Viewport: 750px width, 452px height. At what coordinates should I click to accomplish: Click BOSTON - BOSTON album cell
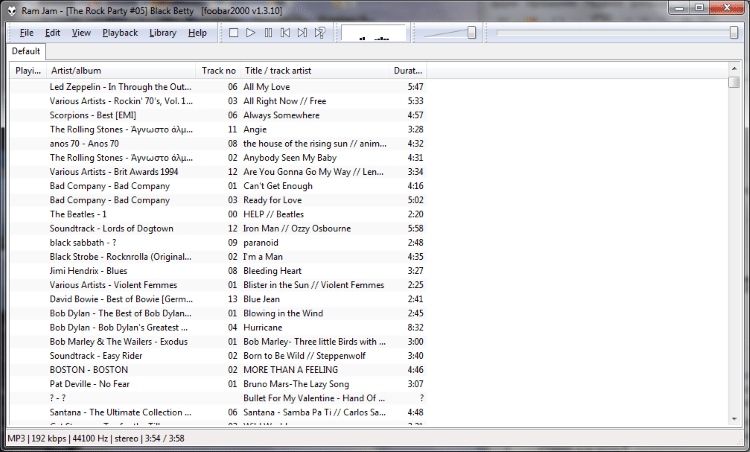click(x=89, y=370)
